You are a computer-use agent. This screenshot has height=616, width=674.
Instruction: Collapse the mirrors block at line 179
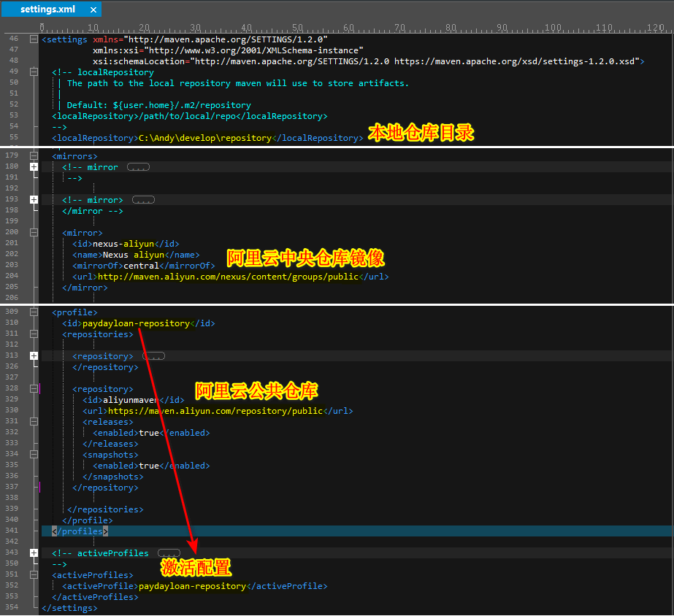[x=34, y=156]
